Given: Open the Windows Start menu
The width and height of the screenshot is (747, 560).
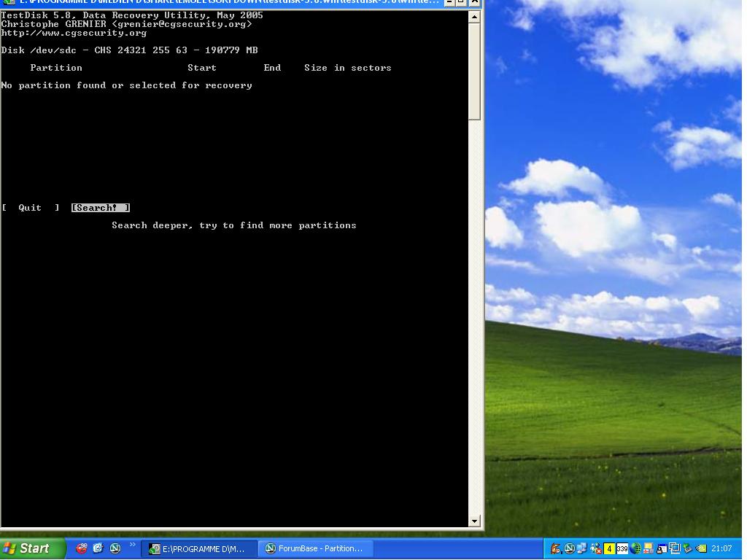Looking at the screenshot, I should click(x=32, y=548).
